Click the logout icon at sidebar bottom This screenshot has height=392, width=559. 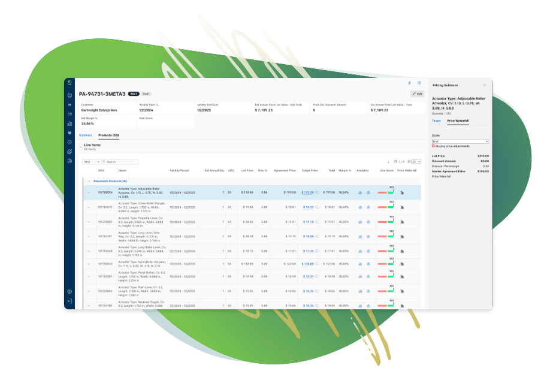coord(70,301)
